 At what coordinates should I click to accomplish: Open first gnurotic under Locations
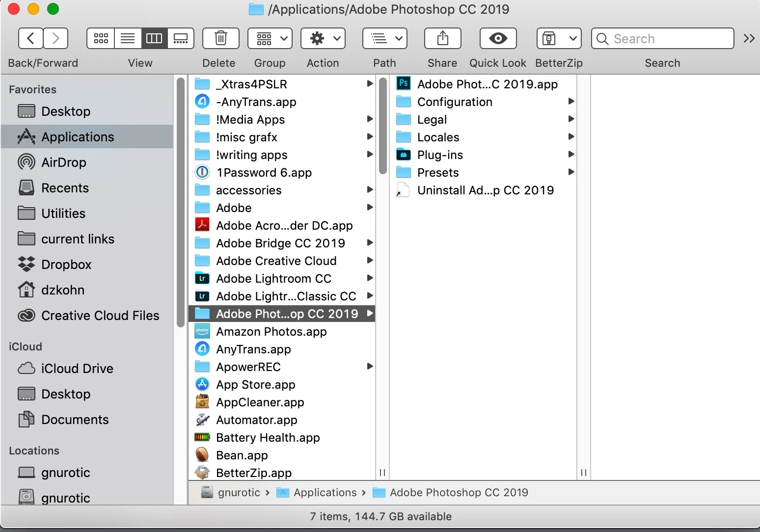(87, 473)
